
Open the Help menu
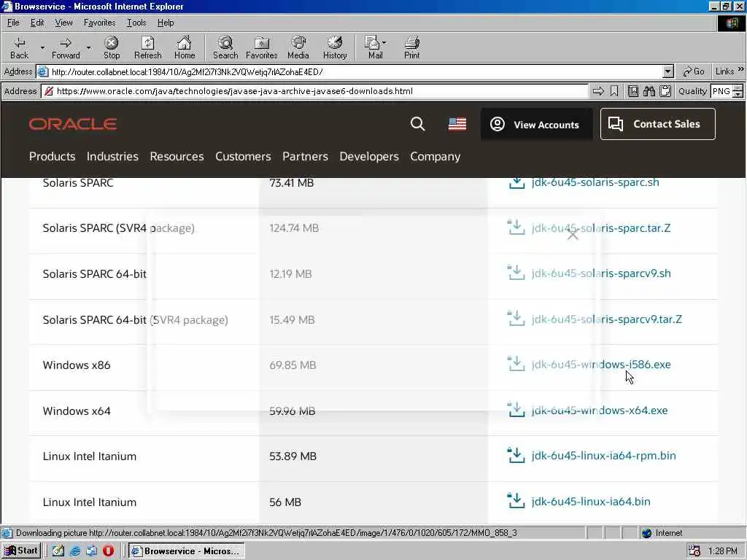[x=166, y=23]
